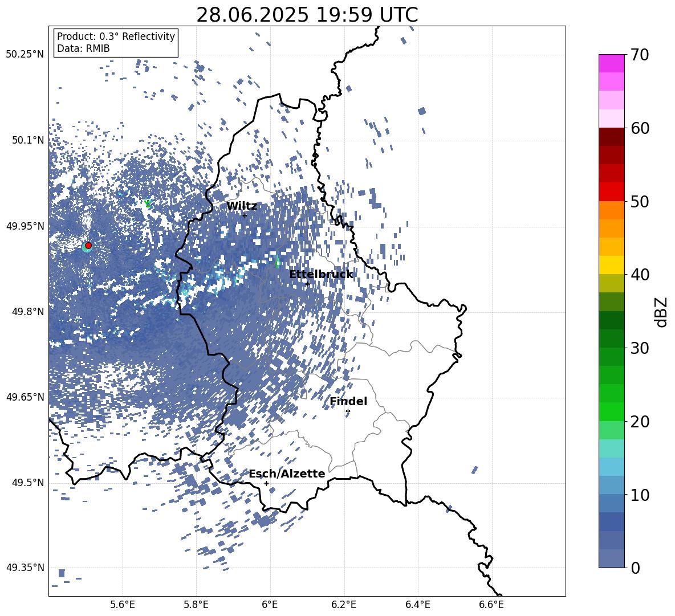Click the 6°E longitude label
This screenshot has width=675, height=616.
click(x=270, y=605)
